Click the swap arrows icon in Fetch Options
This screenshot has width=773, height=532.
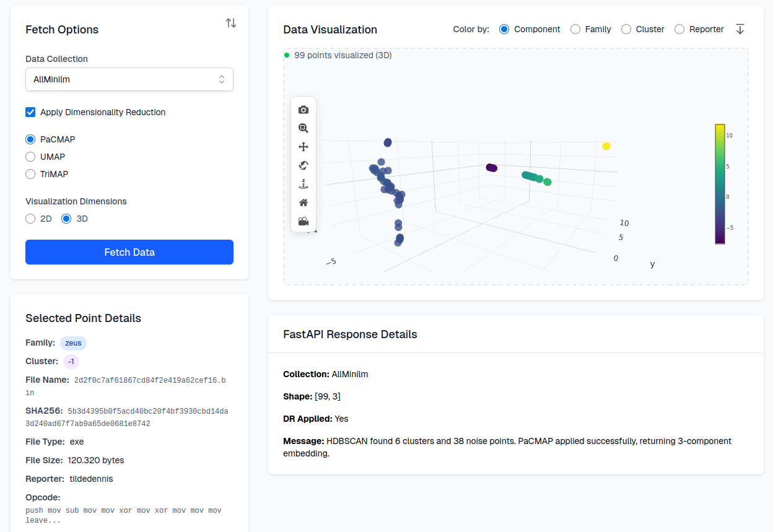(x=231, y=23)
